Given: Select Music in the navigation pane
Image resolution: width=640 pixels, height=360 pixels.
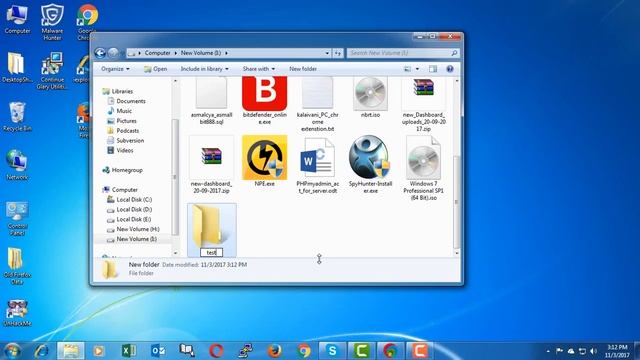Looking at the screenshot, I should 124,111.
